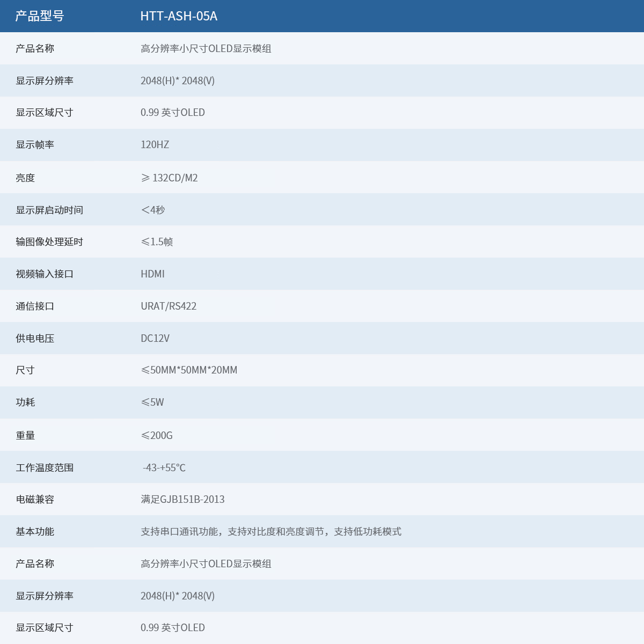Select the ≤200G weight value

(x=157, y=436)
